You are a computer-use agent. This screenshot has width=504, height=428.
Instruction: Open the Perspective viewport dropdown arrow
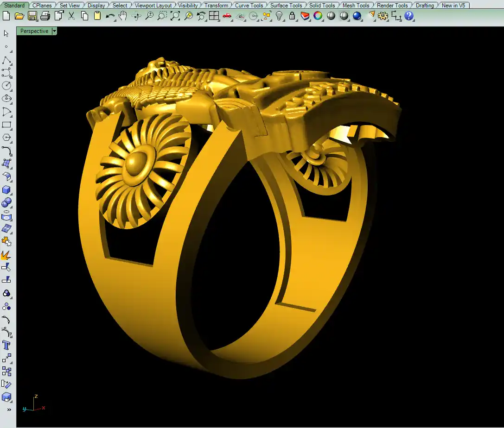coord(55,31)
